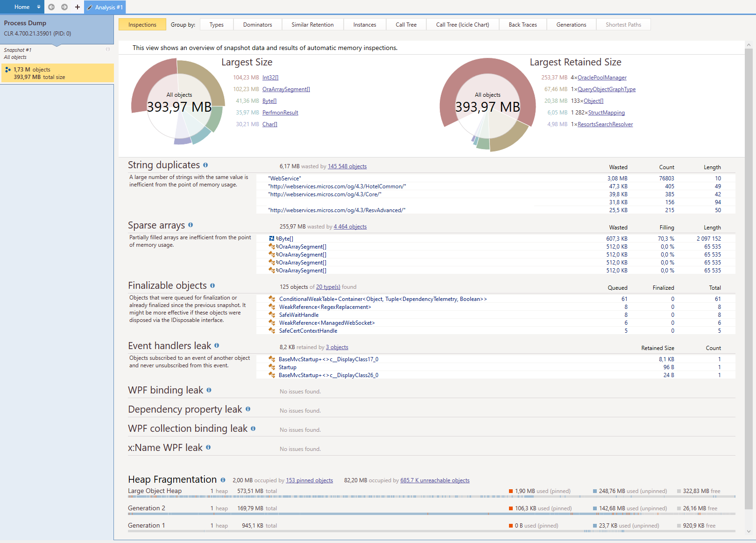The image size is (756, 543).
Task: Click the back navigation arrow icon
Action: pyautogui.click(x=51, y=7)
